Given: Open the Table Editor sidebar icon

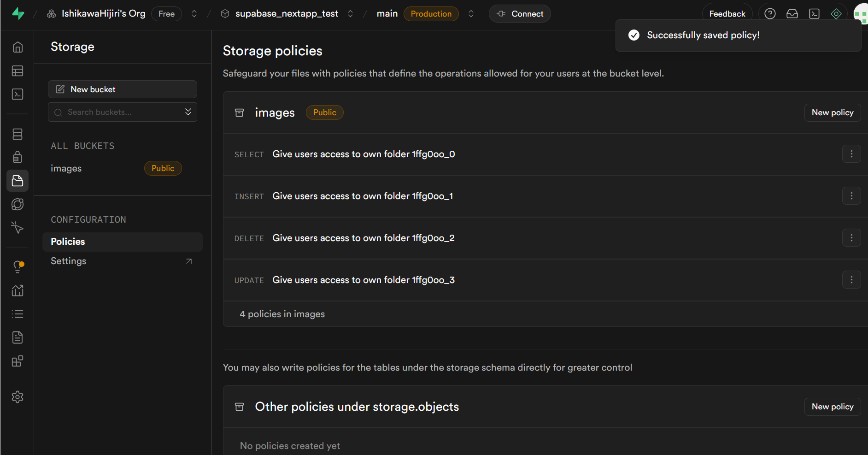Looking at the screenshot, I should [18, 71].
